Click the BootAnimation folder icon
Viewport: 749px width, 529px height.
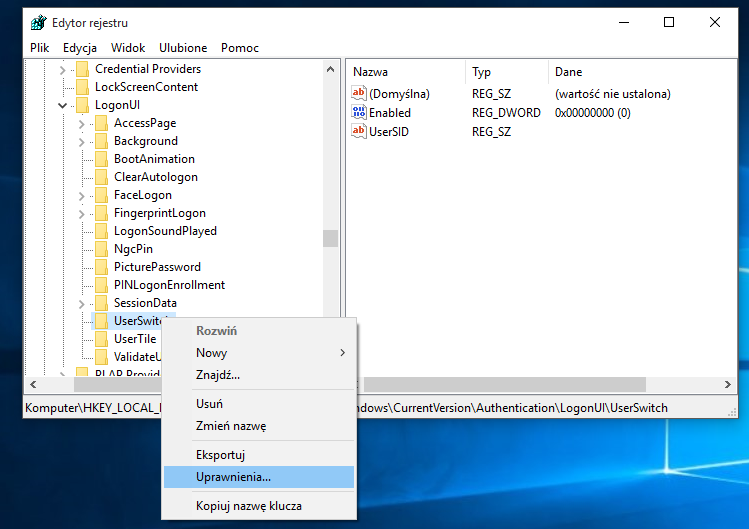[x=101, y=159]
